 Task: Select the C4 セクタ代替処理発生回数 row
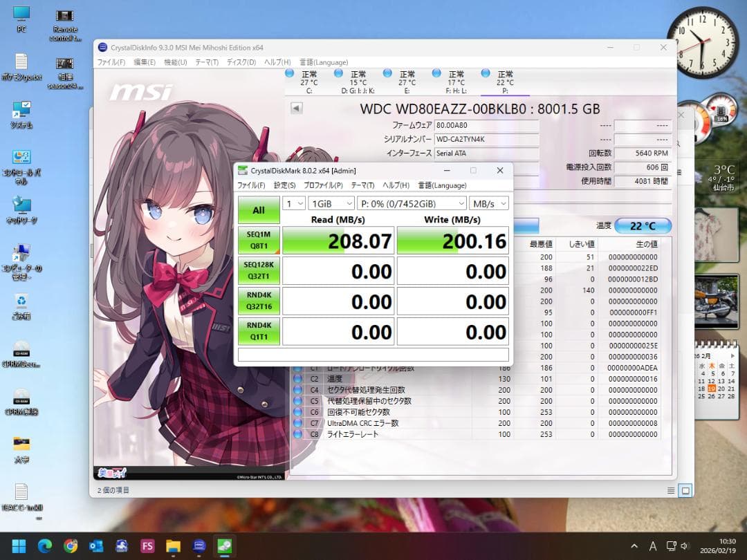click(x=475, y=390)
